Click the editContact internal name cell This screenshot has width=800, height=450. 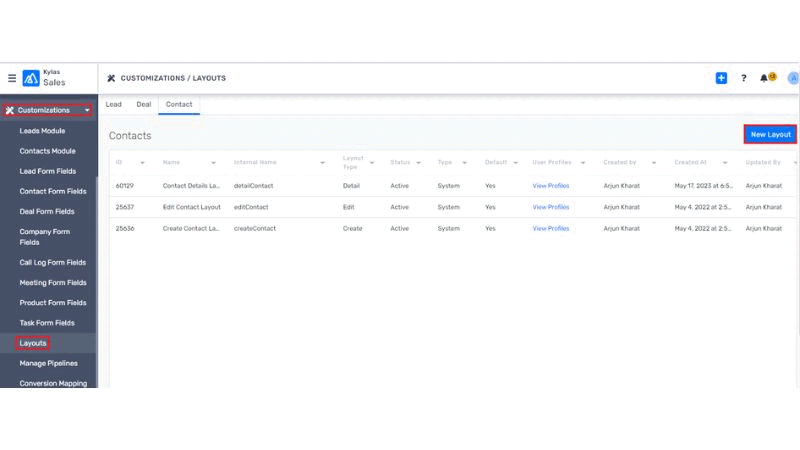[251, 207]
